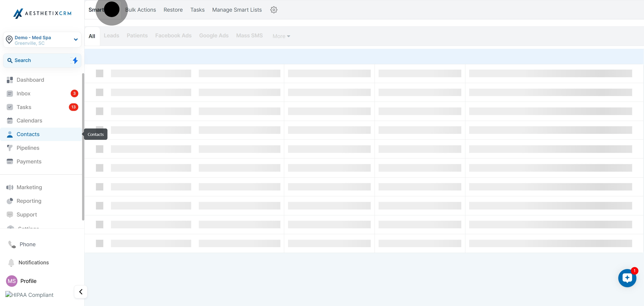Click the Search field in sidebar

tap(42, 60)
